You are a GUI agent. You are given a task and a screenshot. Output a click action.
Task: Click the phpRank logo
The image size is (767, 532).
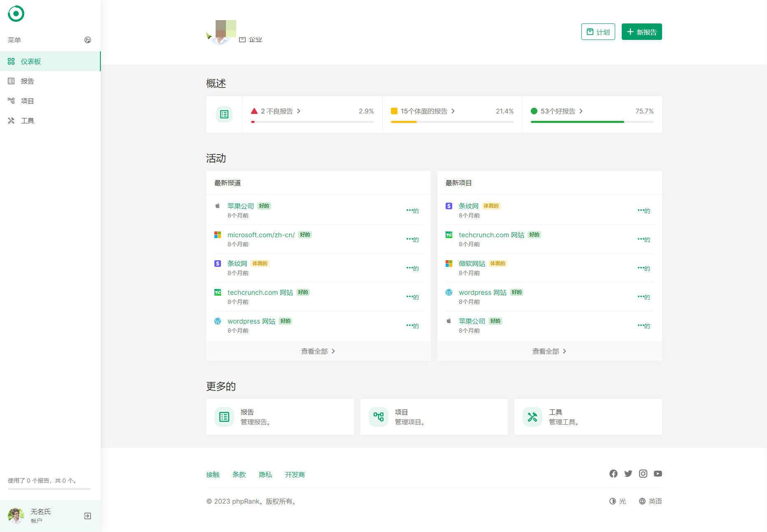coord(16,14)
